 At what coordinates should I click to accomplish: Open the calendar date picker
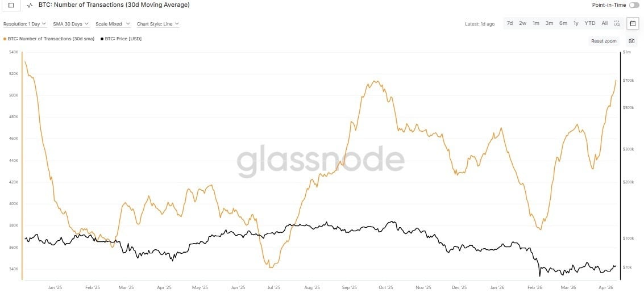[x=633, y=23]
